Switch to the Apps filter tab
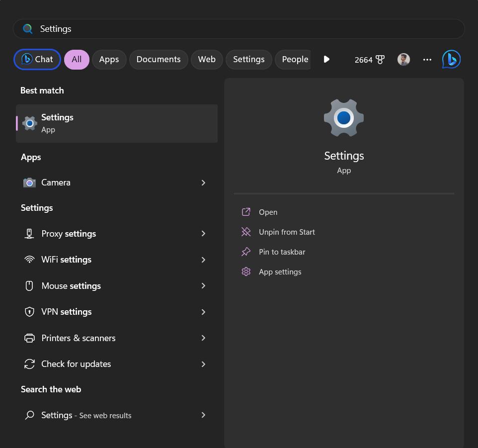This screenshot has width=478, height=448. pos(109,60)
